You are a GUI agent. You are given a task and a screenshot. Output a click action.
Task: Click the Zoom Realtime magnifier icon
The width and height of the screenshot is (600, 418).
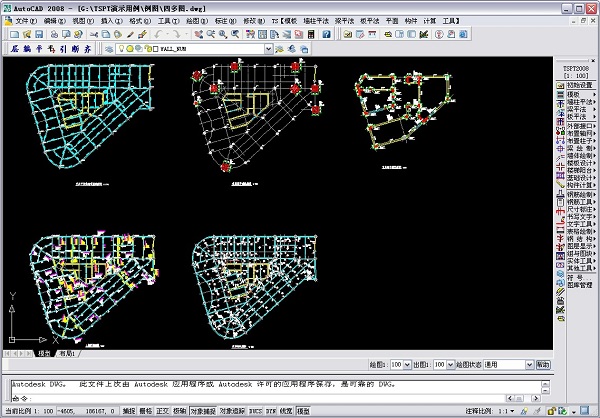click(210, 34)
